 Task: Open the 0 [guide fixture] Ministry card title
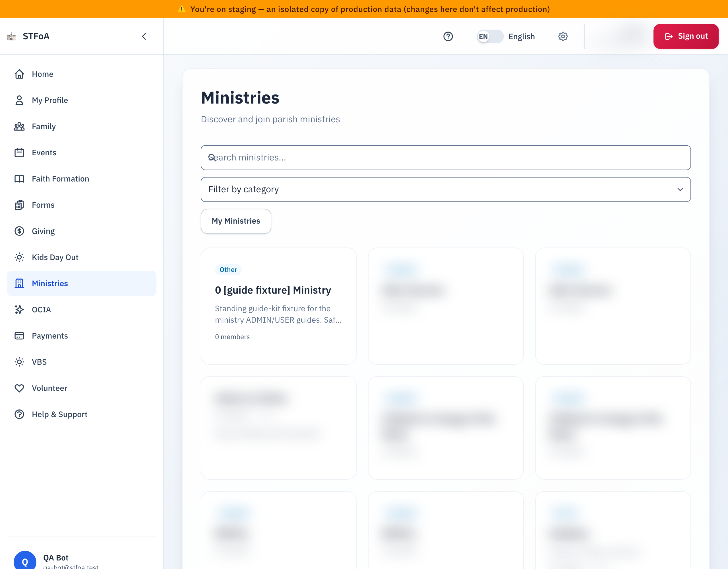coord(273,290)
